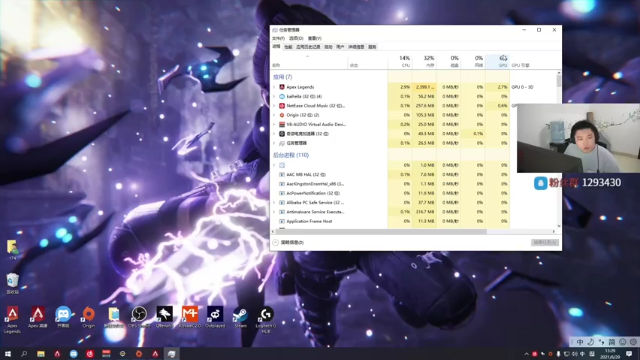Expand the 奇游电竞加速器 process row
Screen dimensions: 640x360
click(274, 134)
